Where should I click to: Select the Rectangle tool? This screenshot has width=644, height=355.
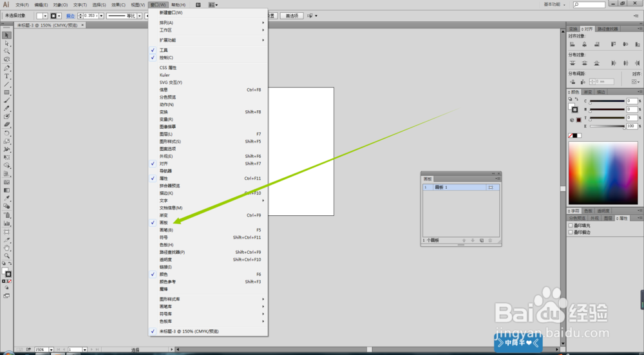(x=6, y=92)
